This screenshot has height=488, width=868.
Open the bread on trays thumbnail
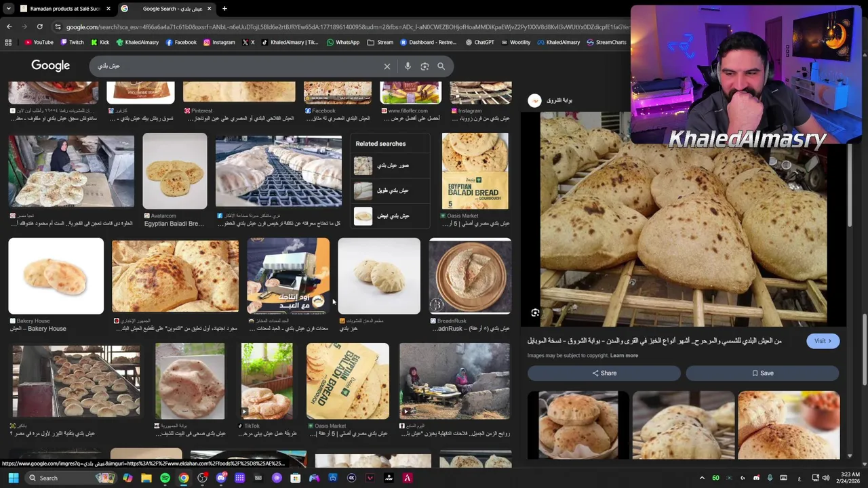tap(76, 381)
